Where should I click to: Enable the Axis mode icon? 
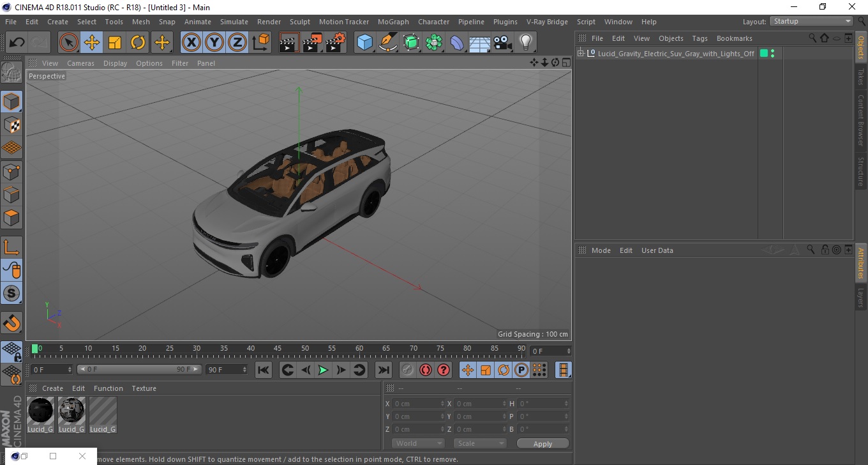click(x=11, y=247)
